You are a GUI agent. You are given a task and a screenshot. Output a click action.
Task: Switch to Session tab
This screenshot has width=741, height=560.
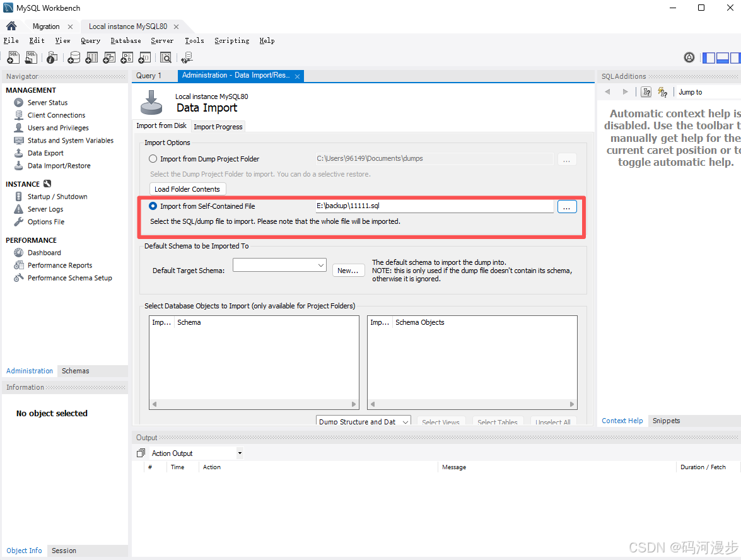point(64,551)
